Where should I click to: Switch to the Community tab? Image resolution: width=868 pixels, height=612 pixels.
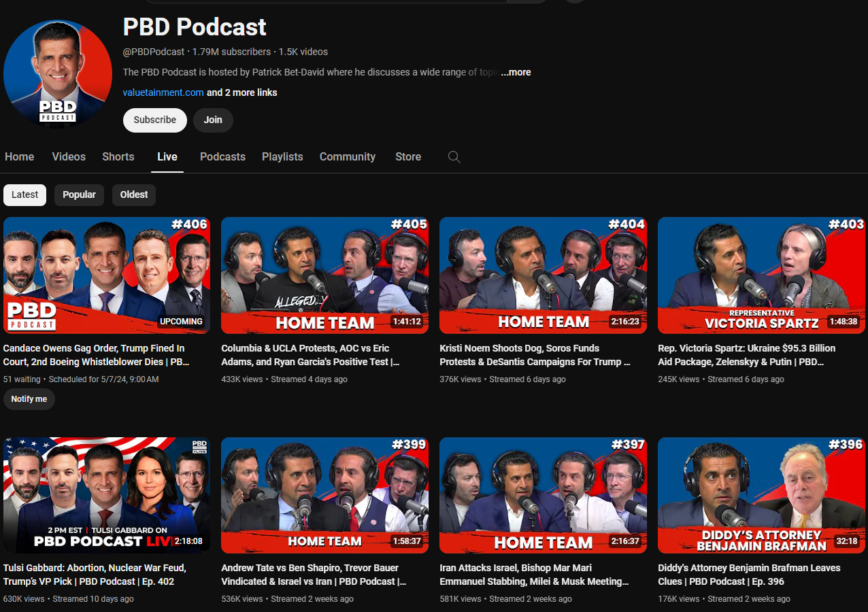(348, 156)
